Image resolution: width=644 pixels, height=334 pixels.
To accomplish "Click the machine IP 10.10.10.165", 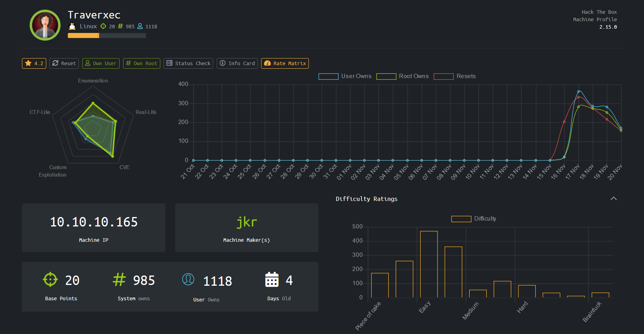I will (94, 222).
